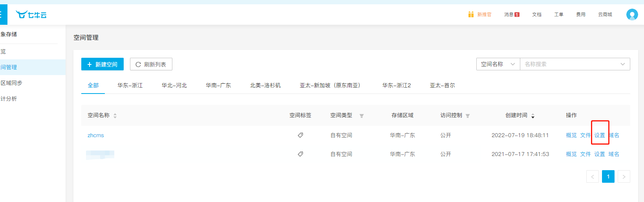Open the zhcms bucket link

pyautogui.click(x=96, y=135)
